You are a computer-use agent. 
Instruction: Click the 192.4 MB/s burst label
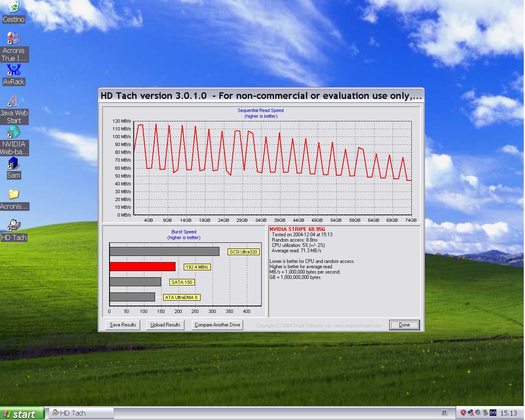197,267
